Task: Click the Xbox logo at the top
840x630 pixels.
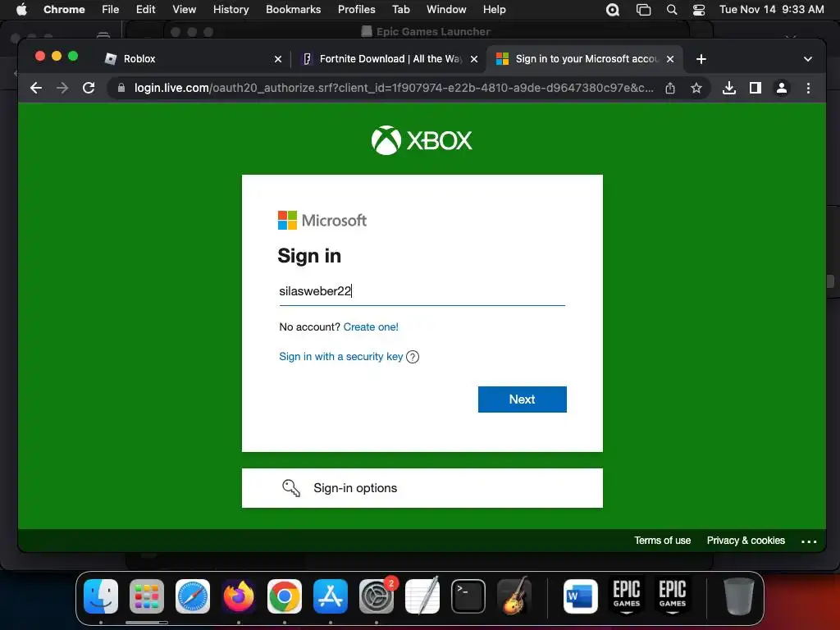Action: [x=422, y=140]
